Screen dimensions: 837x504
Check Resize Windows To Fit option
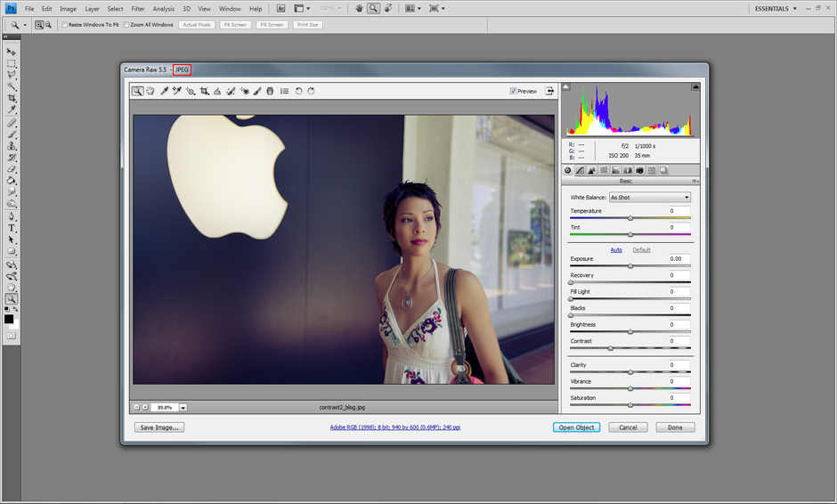(x=65, y=25)
